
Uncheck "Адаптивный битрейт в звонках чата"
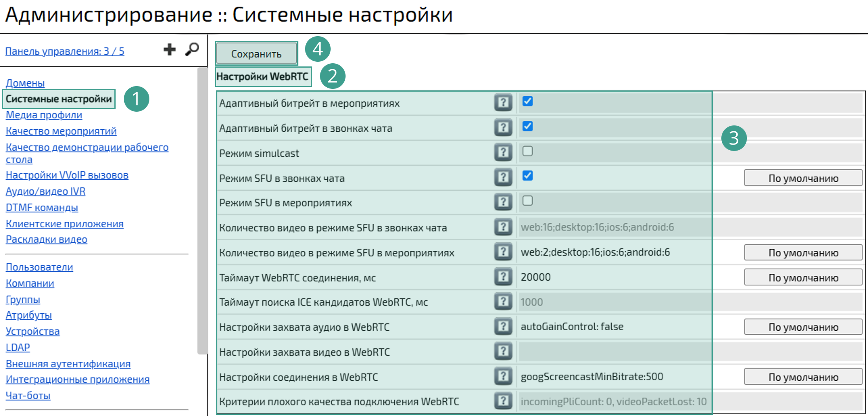tap(528, 126)
